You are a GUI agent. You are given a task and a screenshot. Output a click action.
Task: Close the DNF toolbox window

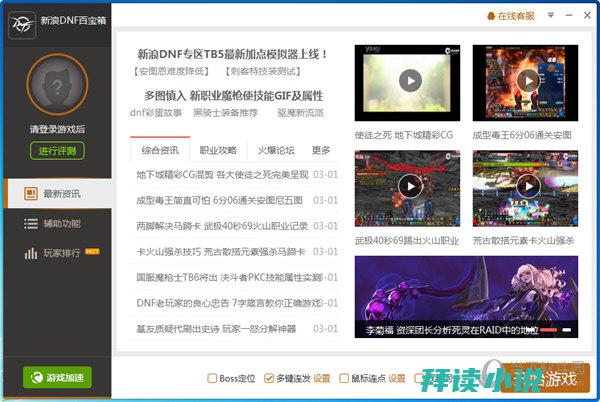point(587,15)
